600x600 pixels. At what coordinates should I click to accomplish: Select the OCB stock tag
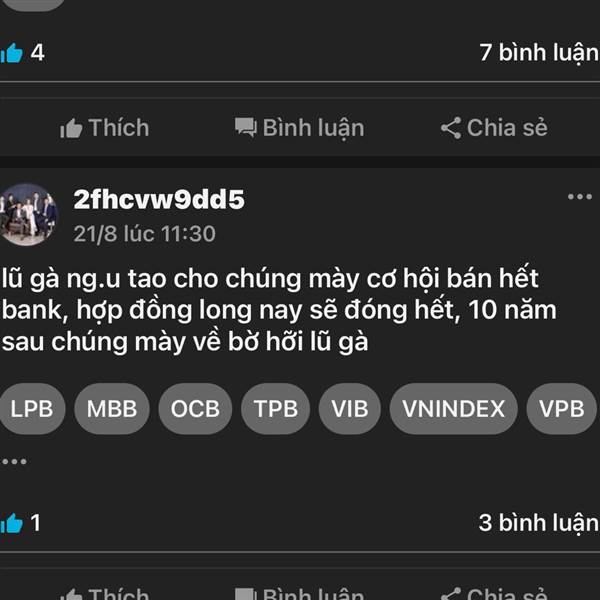coord(195,409)
